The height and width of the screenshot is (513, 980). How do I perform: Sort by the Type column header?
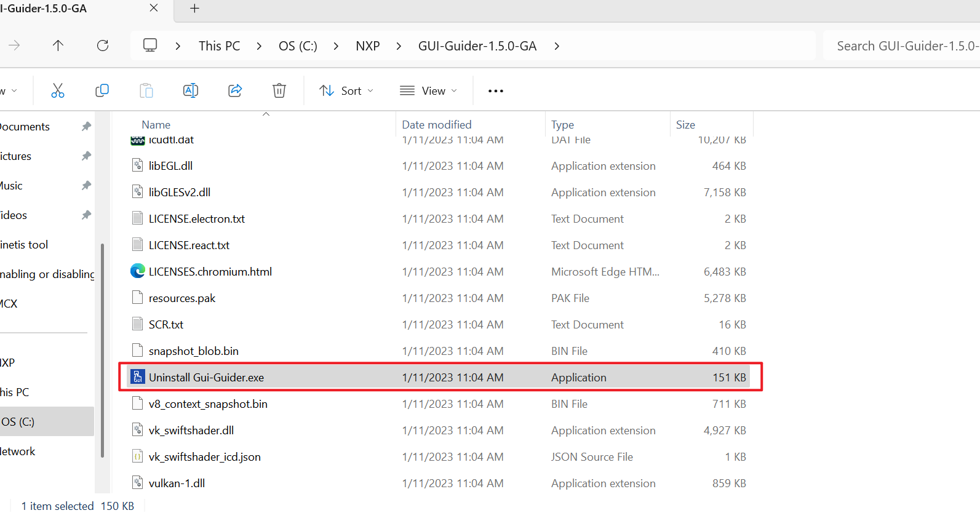click(562, 125)
